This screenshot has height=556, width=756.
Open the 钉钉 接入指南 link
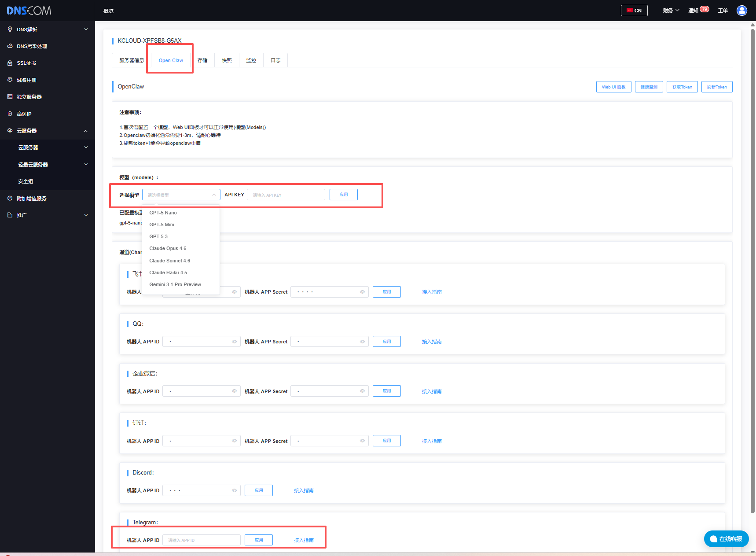pos(431,441)
